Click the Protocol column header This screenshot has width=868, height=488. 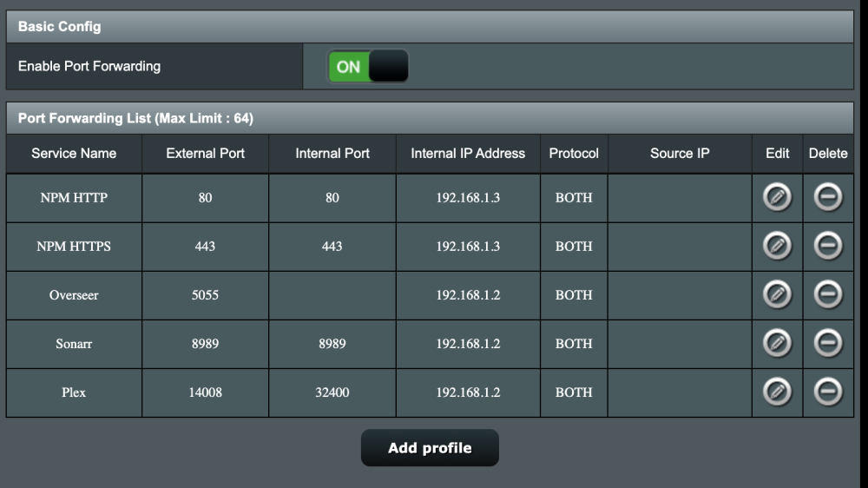[574, 154]
